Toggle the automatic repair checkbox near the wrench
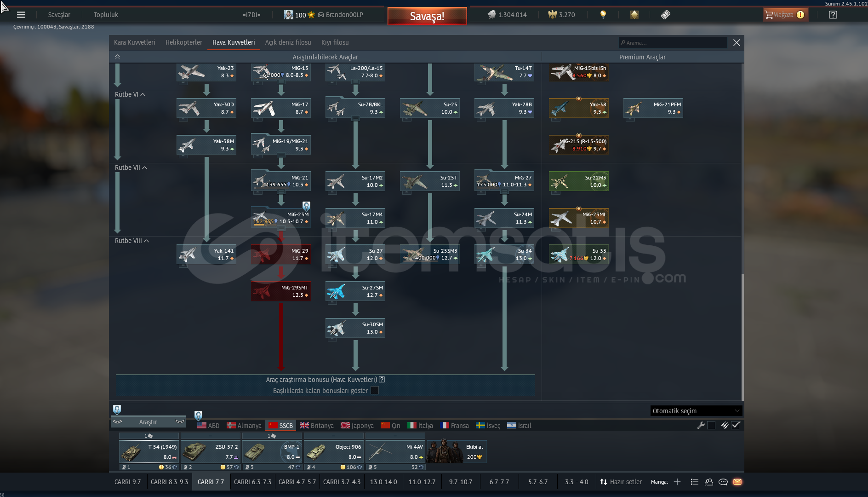 [x=711, y=425]
